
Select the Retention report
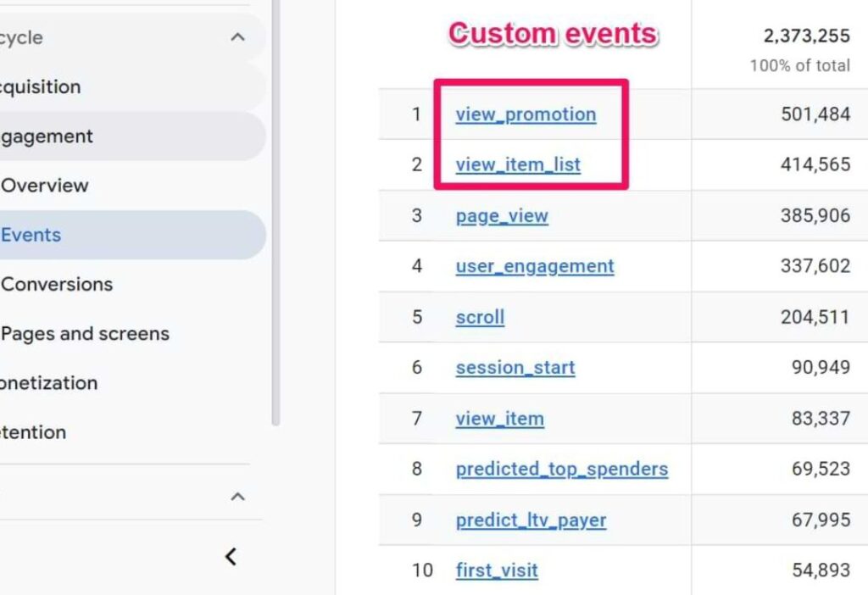[33, 432]
